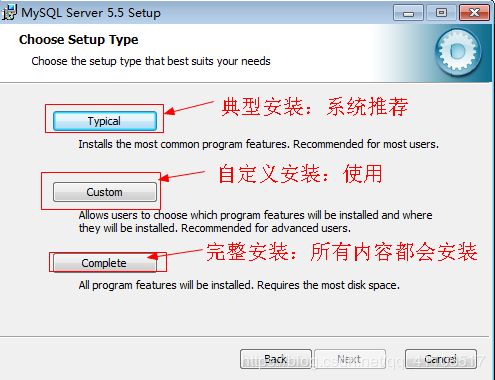Viewport: 495px width, 380px height.
Task: Click the MySQL installer icon in title bar
Action: point(9,13)
